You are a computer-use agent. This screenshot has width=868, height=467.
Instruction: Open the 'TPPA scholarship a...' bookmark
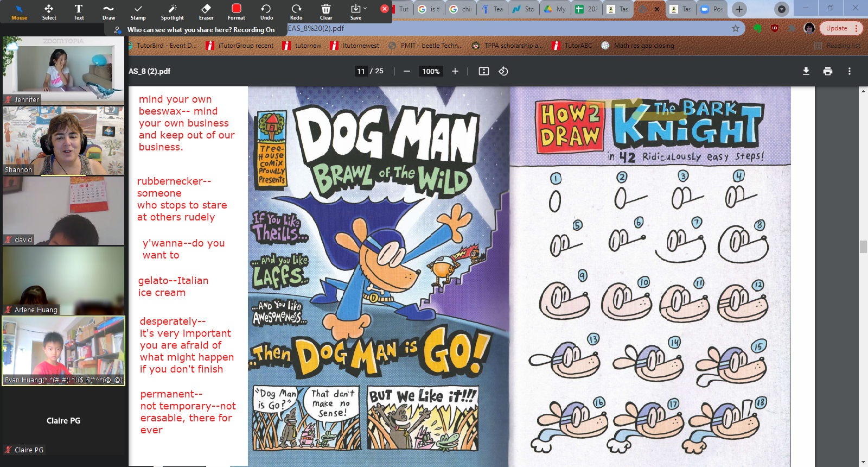[507, 46]
